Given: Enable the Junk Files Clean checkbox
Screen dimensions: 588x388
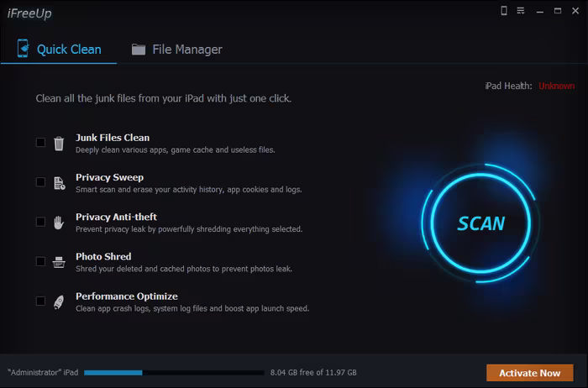Looking at the screenshot, I should tap(40, 143).
